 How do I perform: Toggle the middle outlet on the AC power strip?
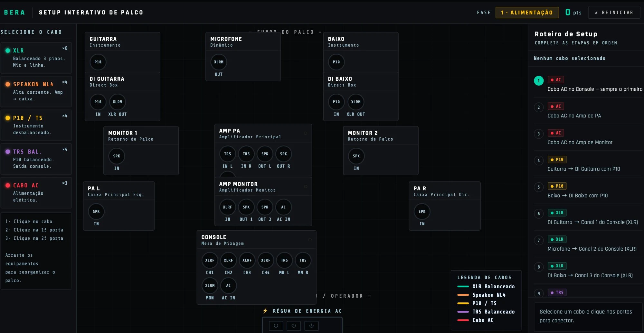click(x=294, y=326)
